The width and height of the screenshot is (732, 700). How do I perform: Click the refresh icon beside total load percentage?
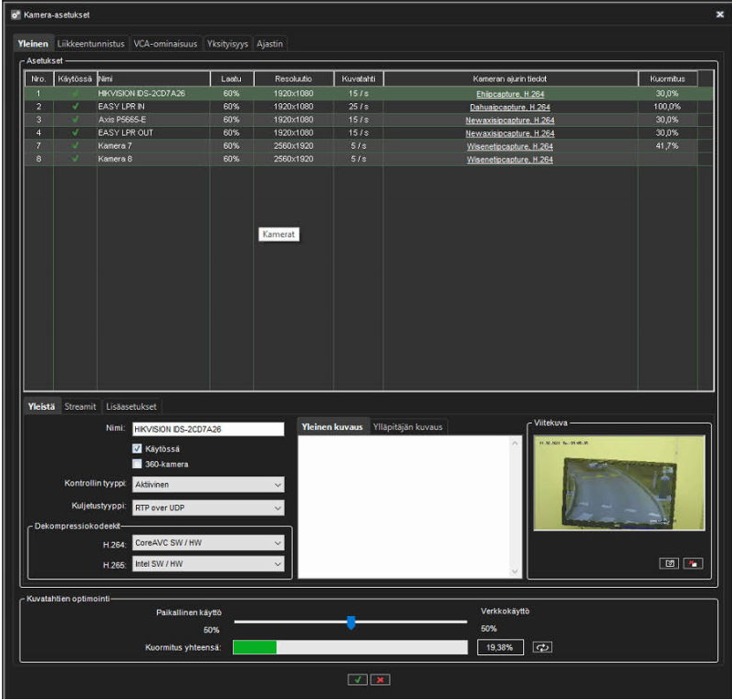(x=544, y=648)
